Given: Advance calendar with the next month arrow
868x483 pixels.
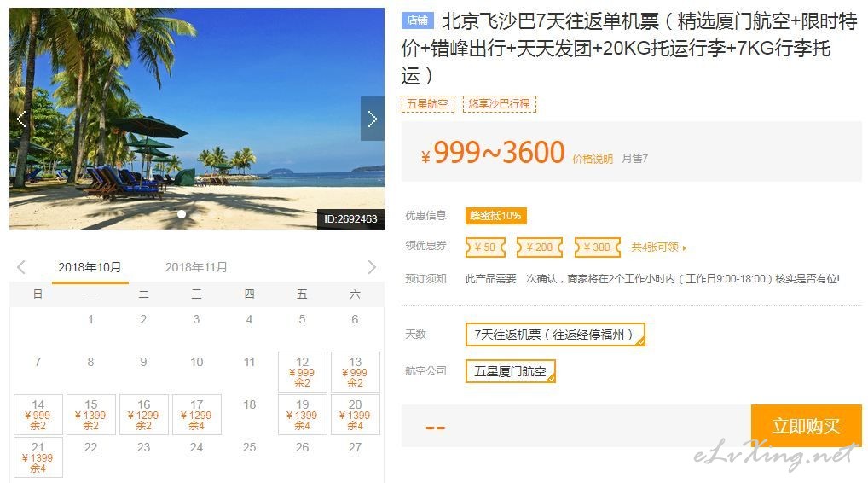Looking at the screenshot, I should [x=372, y=268].
